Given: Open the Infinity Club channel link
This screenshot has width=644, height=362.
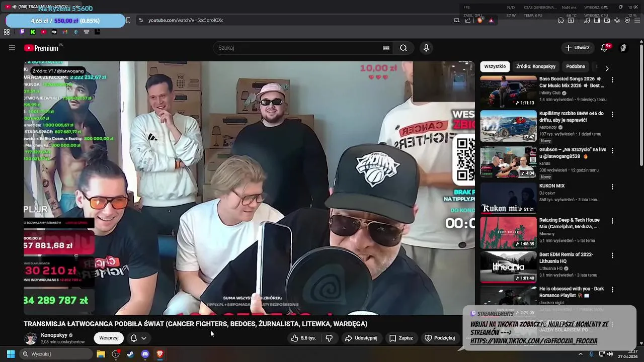Looking at the screenshot, I should [x=550, y=93].
